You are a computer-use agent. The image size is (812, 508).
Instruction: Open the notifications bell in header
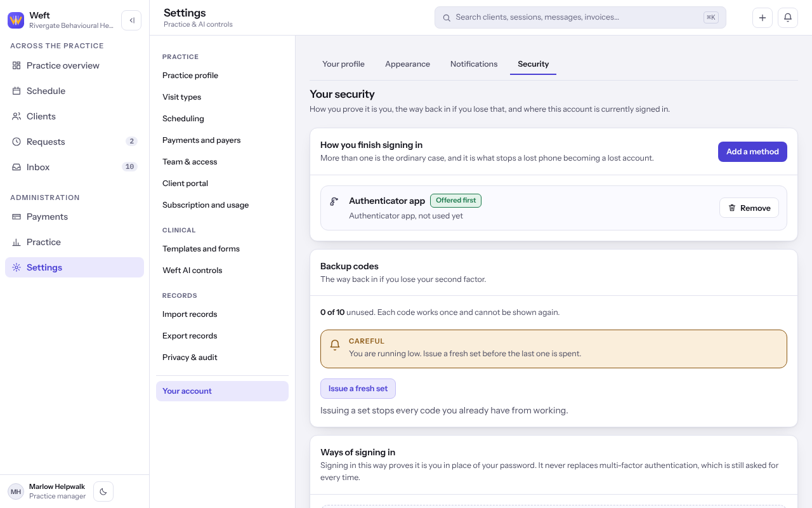(788, 18)
